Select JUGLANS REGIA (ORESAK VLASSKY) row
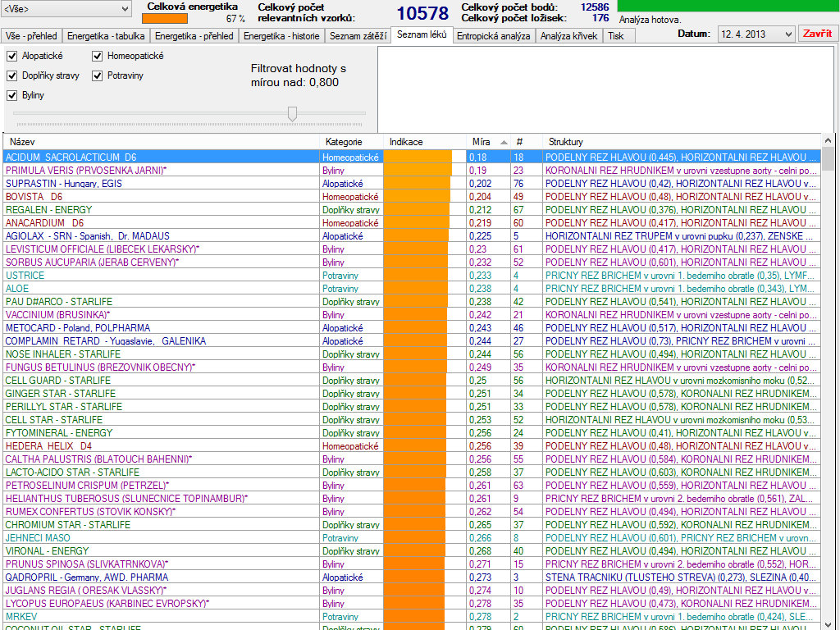The width and height of the screenshot is (840, 630). coord(412,591)
